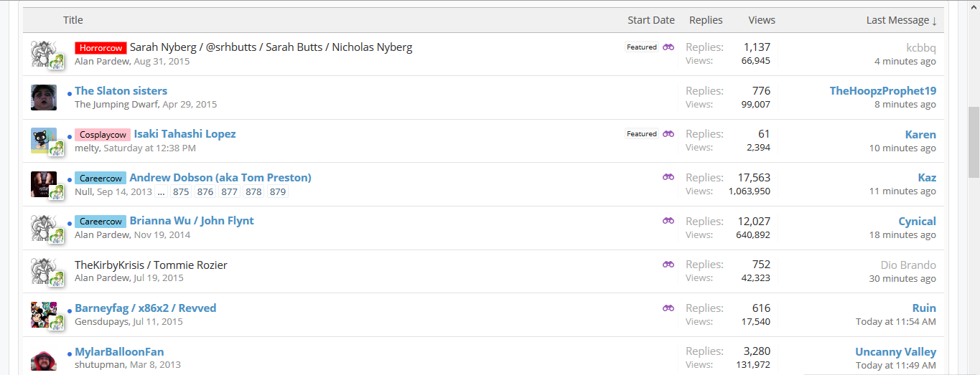The image size is (980, 375).
Task: Open melty's cat avatar
Action: tap(44, 141)
